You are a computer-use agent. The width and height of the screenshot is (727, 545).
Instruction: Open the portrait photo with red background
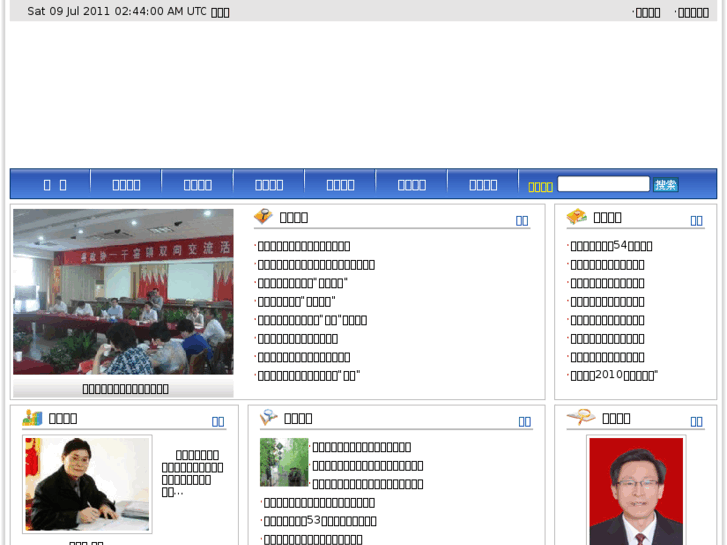636,491
